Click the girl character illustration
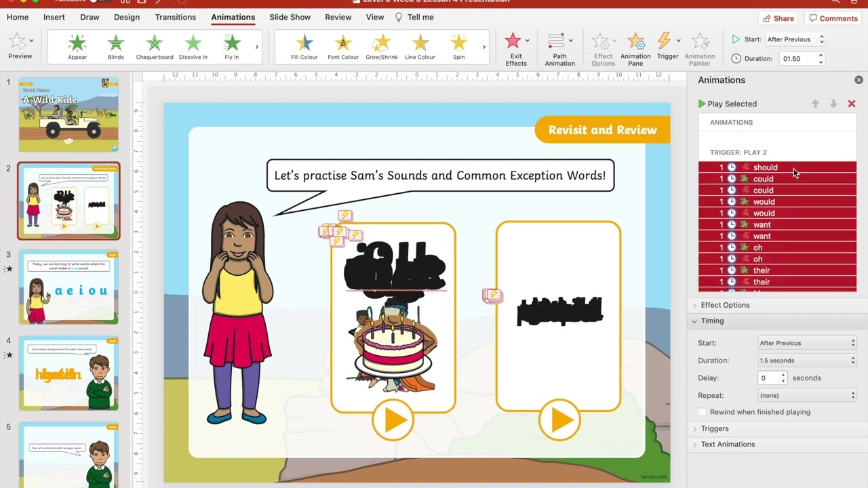 click(x=237, y=312)
